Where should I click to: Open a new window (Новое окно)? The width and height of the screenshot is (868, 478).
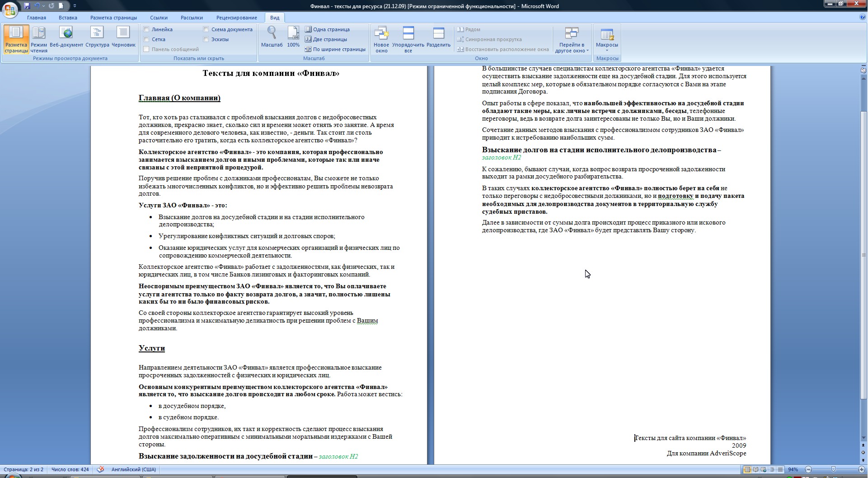(381, 39)
